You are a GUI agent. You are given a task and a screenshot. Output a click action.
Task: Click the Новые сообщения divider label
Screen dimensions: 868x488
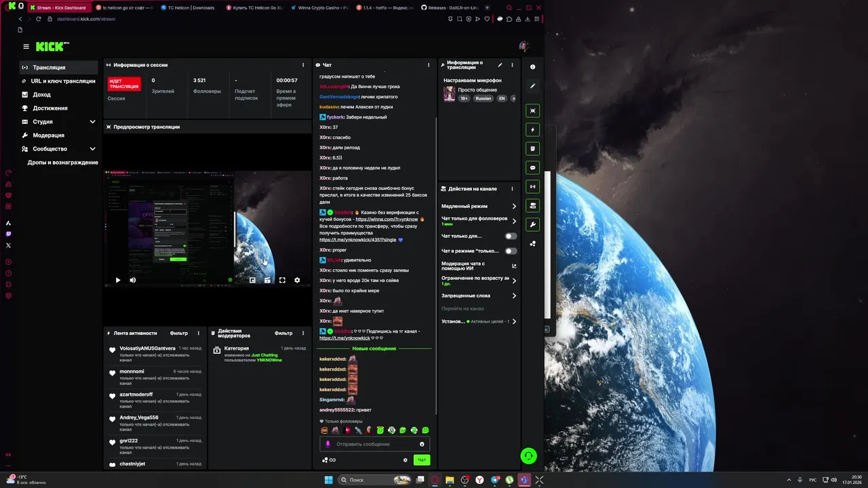coord(374,348)
